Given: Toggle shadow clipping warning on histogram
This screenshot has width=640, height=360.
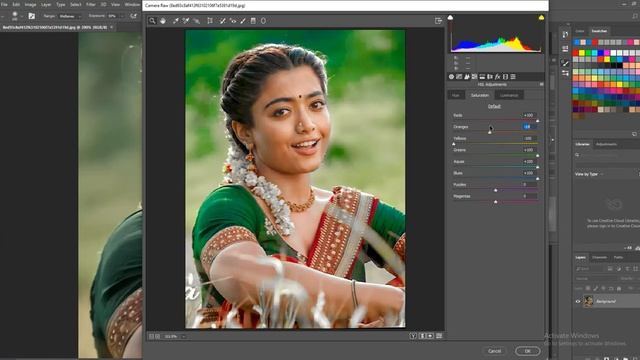Looking at the screenshot, I should pyautogui.click(x=450, y=18).
